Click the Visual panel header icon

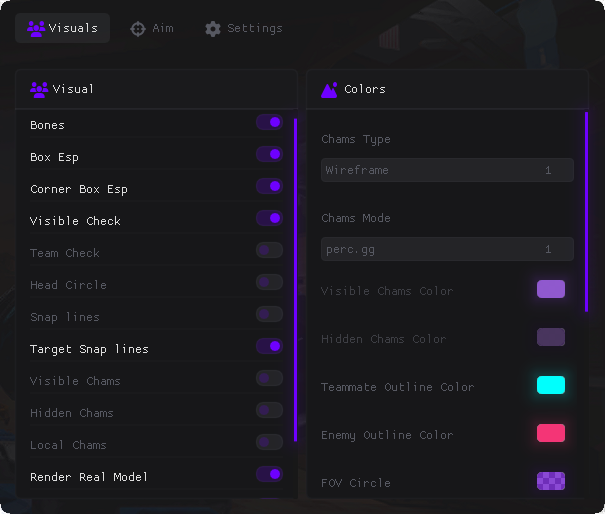(x=39, y=89)
